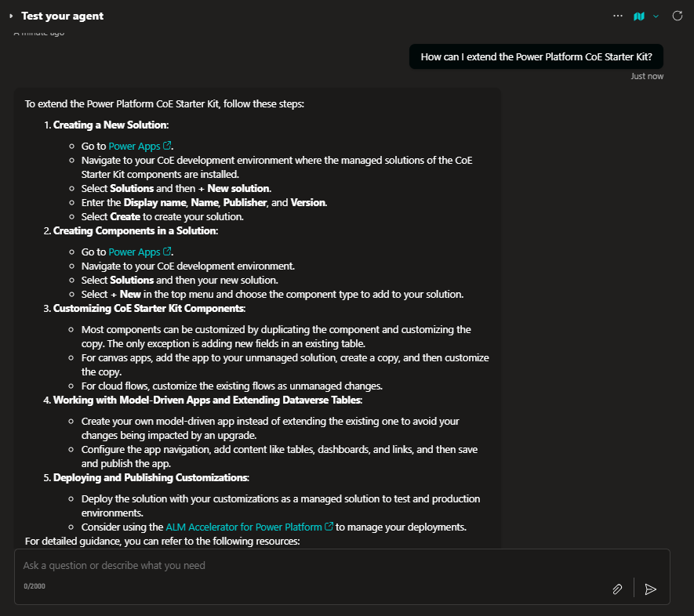Click the attach file paperclip icon

(617, 589)
